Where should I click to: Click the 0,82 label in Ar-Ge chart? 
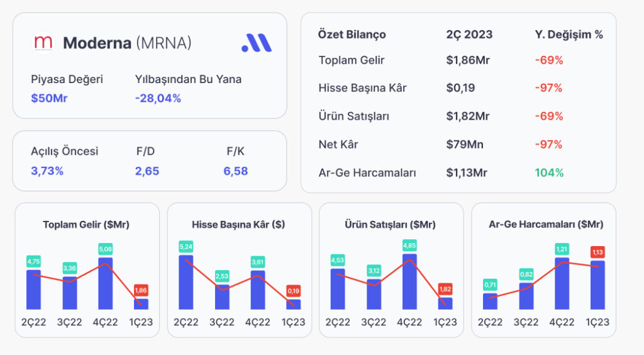click(x=526, y=274)
